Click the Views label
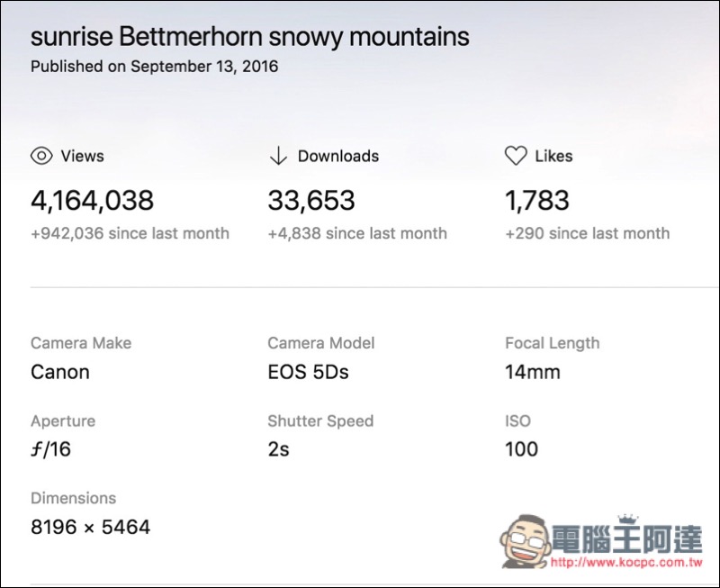The height and width of the screenshot is (588, 720). 83,156
